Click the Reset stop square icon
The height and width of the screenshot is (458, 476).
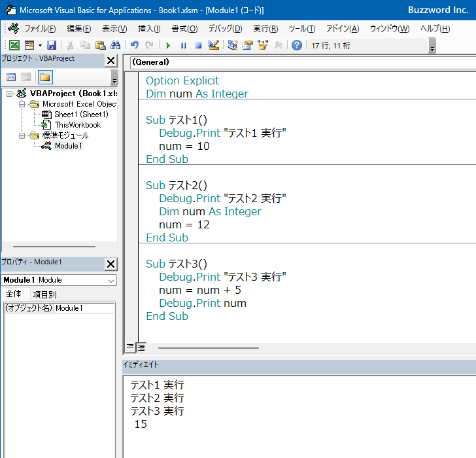point(198,45)
